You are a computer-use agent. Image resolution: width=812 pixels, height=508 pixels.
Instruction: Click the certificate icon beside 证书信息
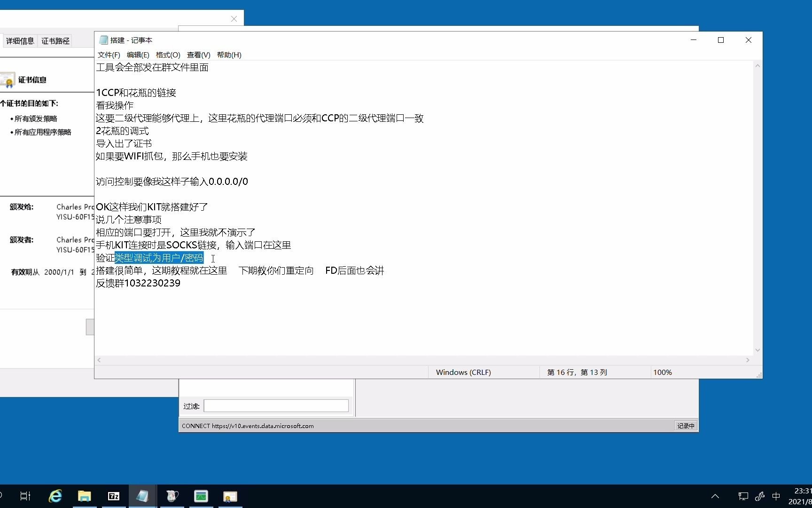pyautogui.click(x=7, y=80)
